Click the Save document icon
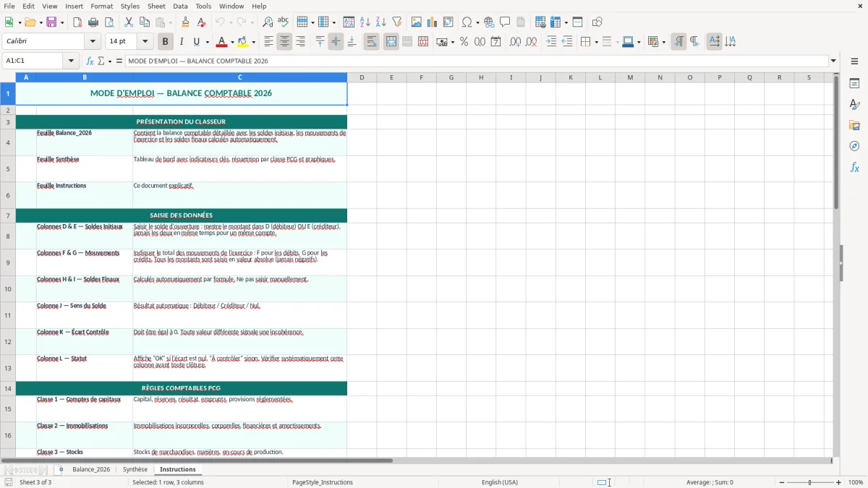 point(51,22)
